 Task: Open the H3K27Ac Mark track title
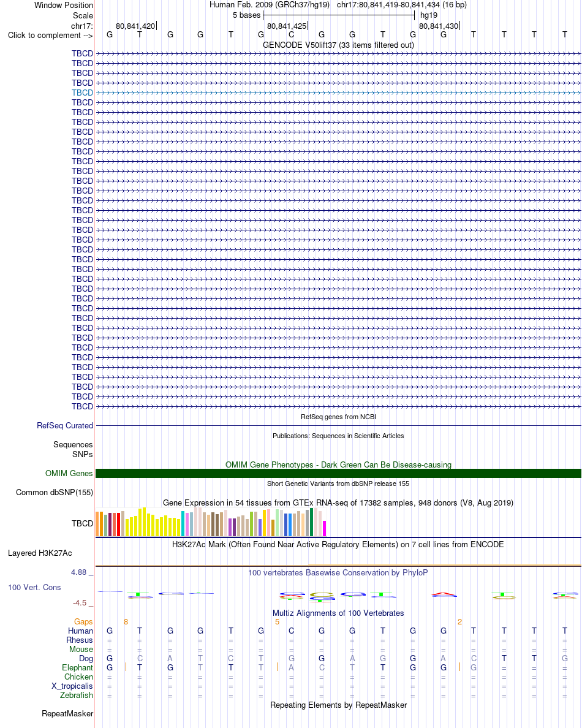338,545
